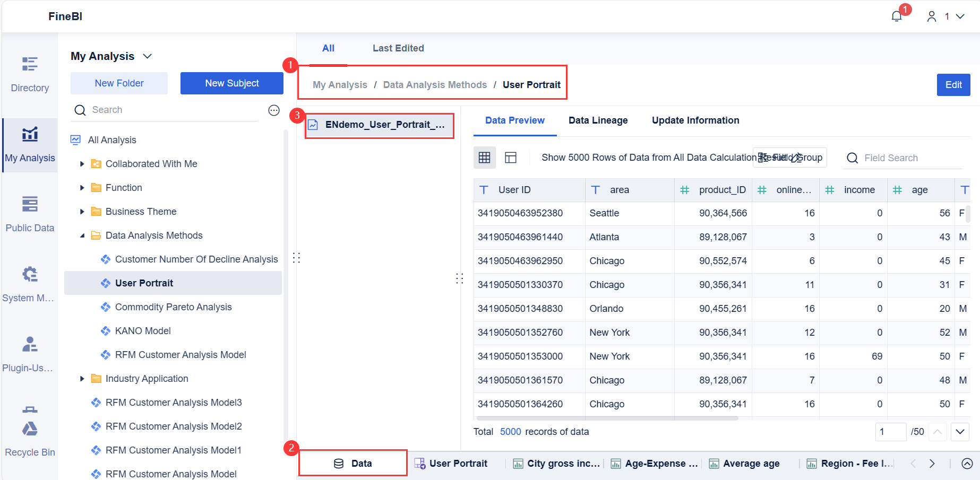Viewport: 980px width, 480px height.
Task: Click the Field Search input field
Action: (x=902, y=158)
